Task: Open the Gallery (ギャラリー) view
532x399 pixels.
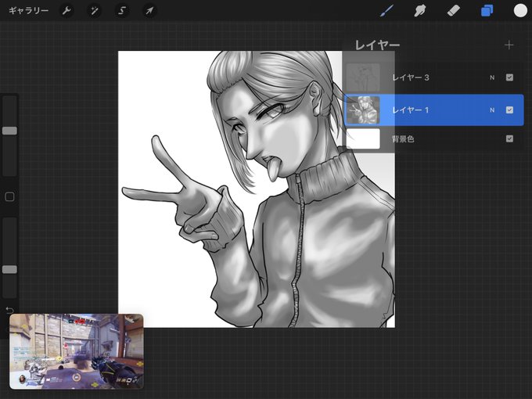Action: 28,11
